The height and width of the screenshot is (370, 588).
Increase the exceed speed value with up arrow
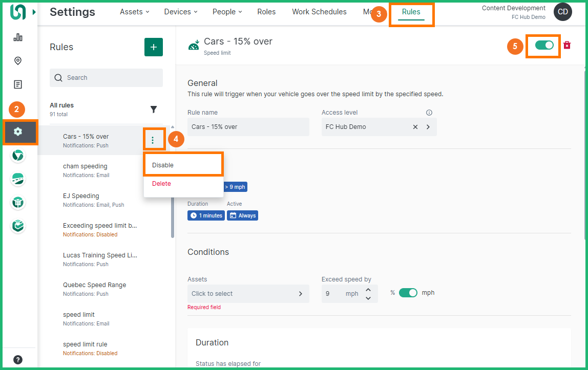(x=368, y=290)
